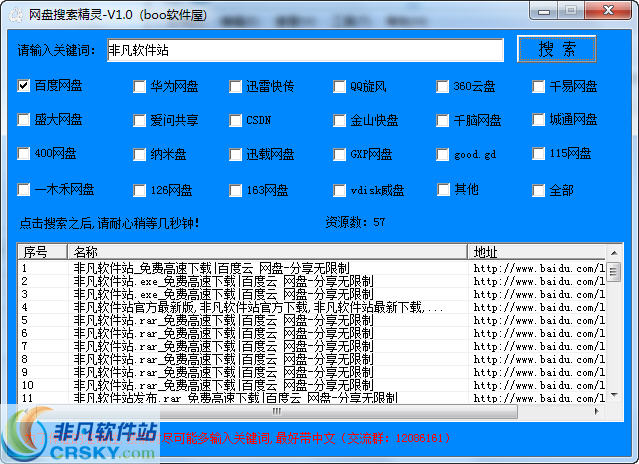Check the 迅载网盘 option

235,154
